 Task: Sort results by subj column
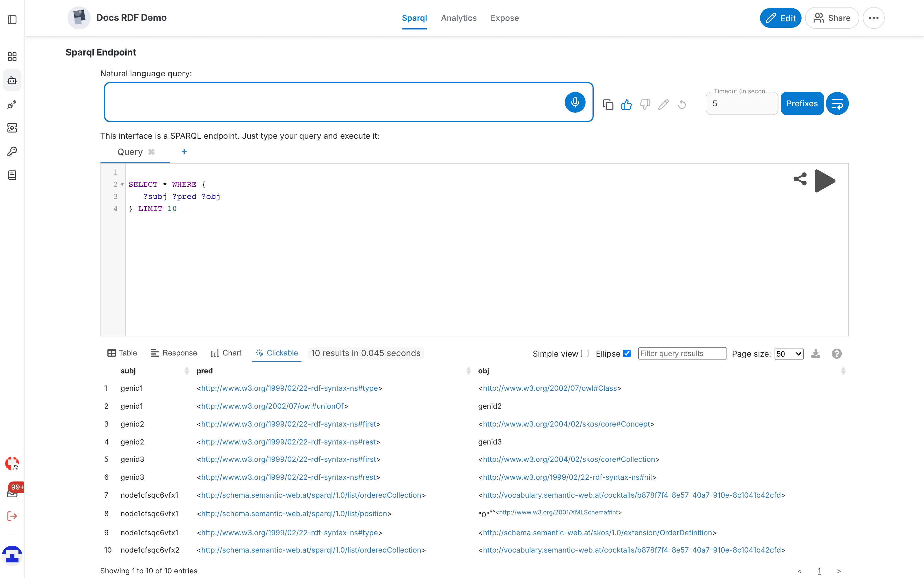(187, 371)
